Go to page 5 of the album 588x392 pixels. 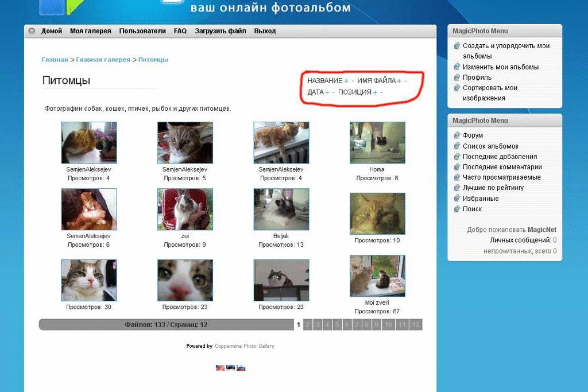337,324
